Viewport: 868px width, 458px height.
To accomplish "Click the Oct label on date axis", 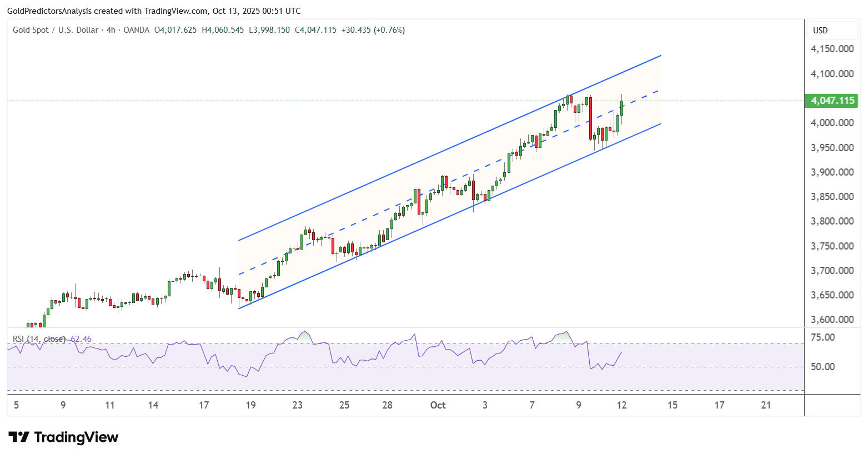I will [438, 405].
